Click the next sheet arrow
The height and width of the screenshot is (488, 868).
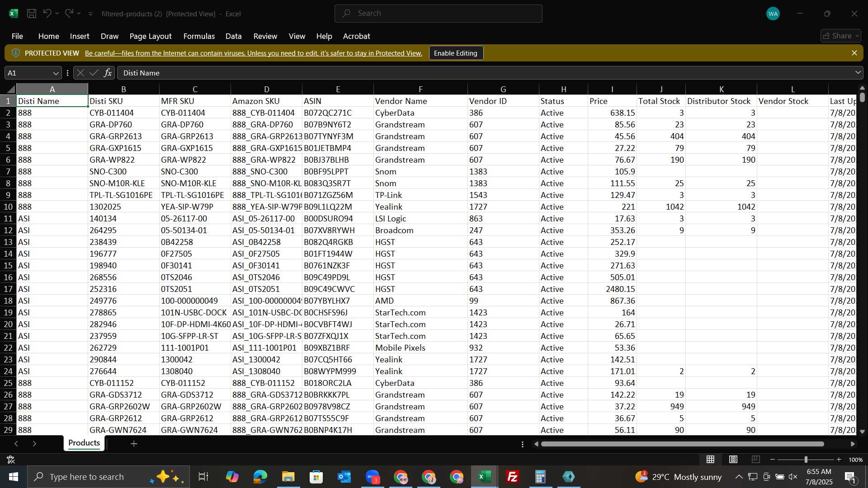34,444
